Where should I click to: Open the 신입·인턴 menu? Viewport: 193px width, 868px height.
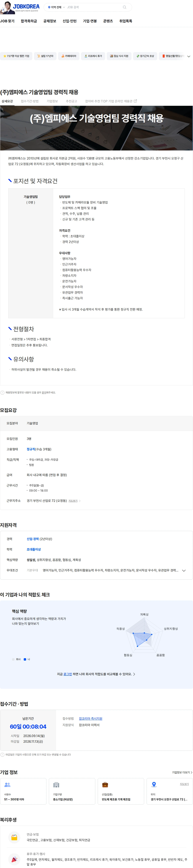(69, 21)
